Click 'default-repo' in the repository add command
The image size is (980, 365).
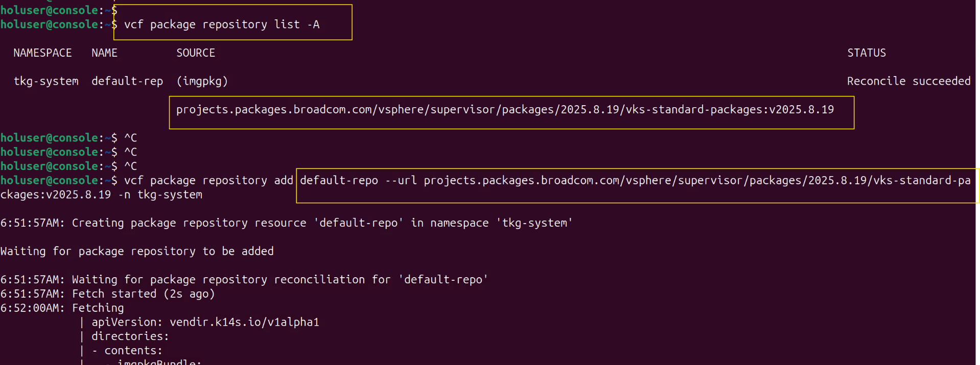click(339, 181)
